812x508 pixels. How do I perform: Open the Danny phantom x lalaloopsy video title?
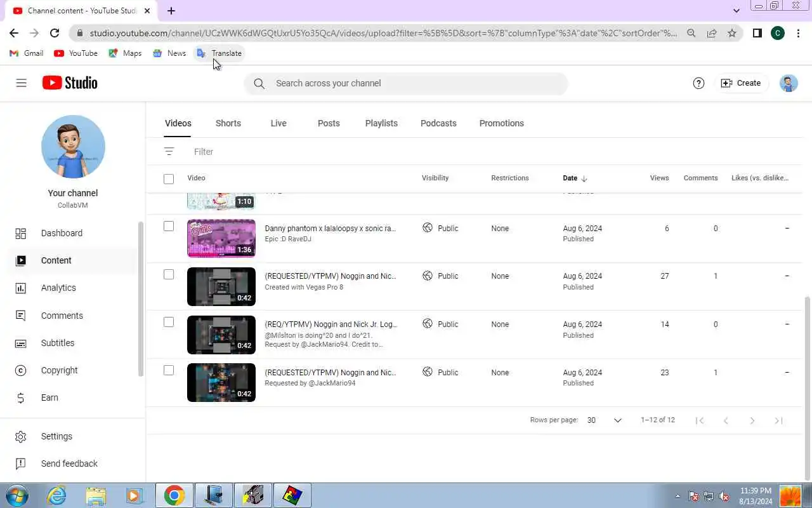[x=330, y=228]
